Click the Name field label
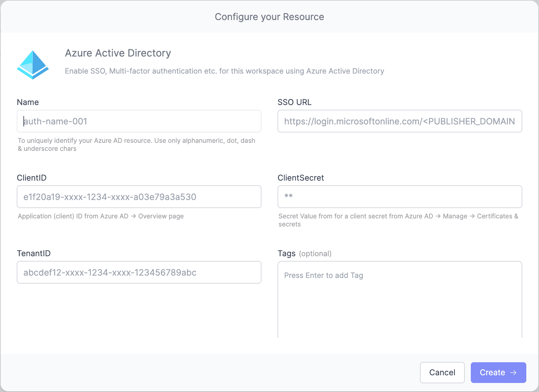Viewport: 539px width, 392px height. [x=28, y=102]
